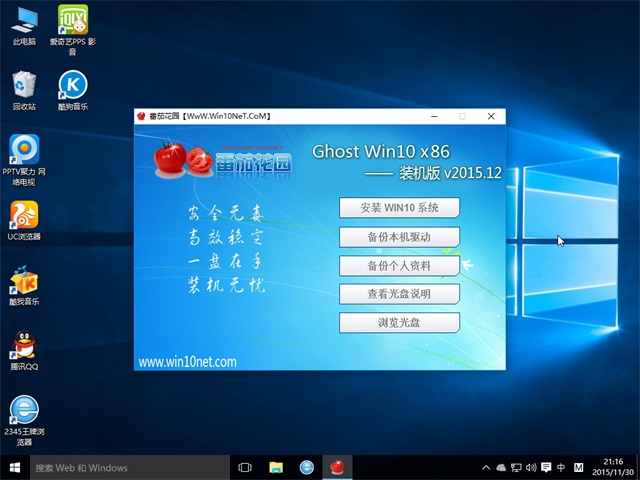Open the www.win10net.com website link
The height and width of the screenshot is (480, 640).
[x=187, y=362]
